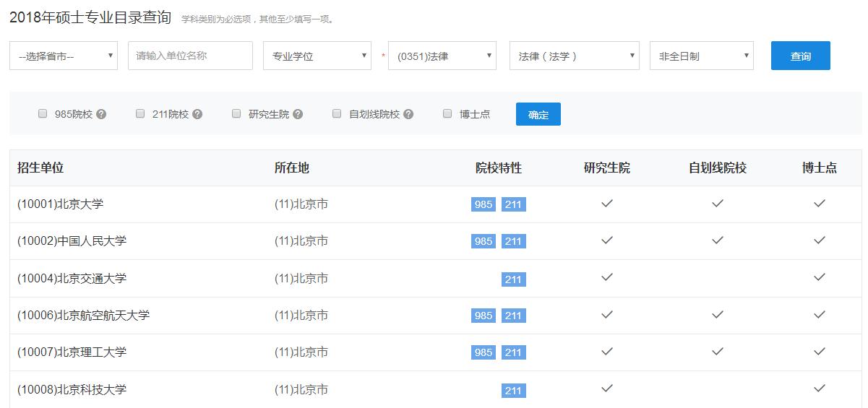This screenshot has height=408, width=868.
Task: Open the 选择省市 province dropdown
Action: [64, 56]
